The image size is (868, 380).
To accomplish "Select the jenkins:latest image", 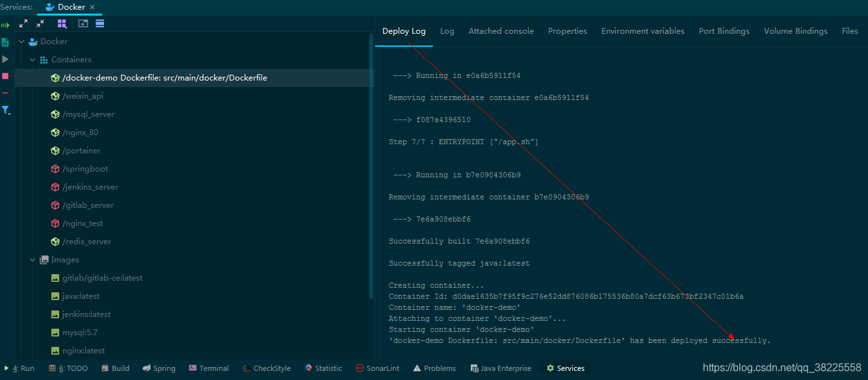I will [x=86, y=314].
